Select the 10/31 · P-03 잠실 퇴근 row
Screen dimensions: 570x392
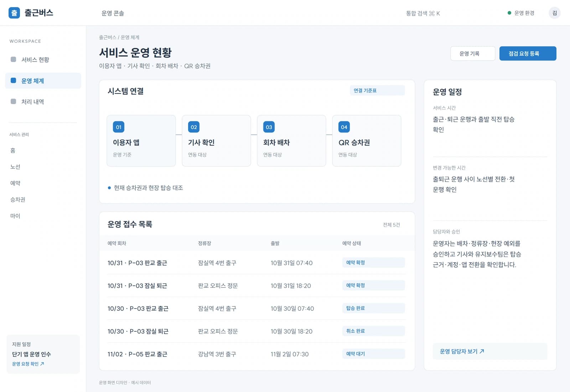256,285
